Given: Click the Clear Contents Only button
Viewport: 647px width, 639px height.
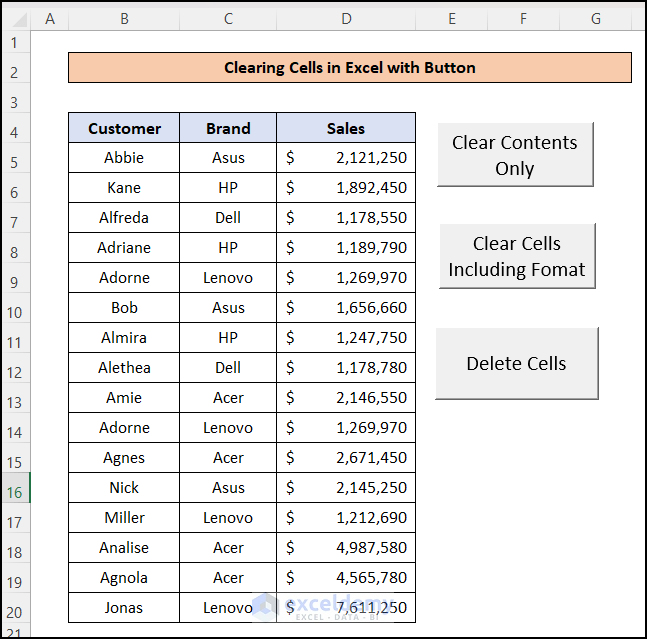Looking at the screenshot, I should pyautogui.click(x=515, y=155).
